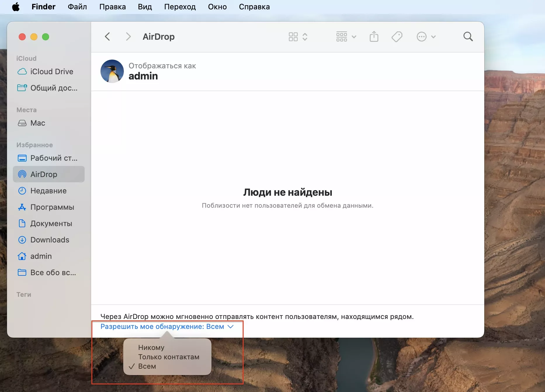Click the shared folder icon

coord(22,88)
